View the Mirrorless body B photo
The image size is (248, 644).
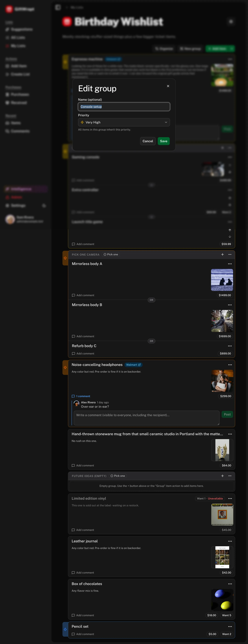click(222, 321)
